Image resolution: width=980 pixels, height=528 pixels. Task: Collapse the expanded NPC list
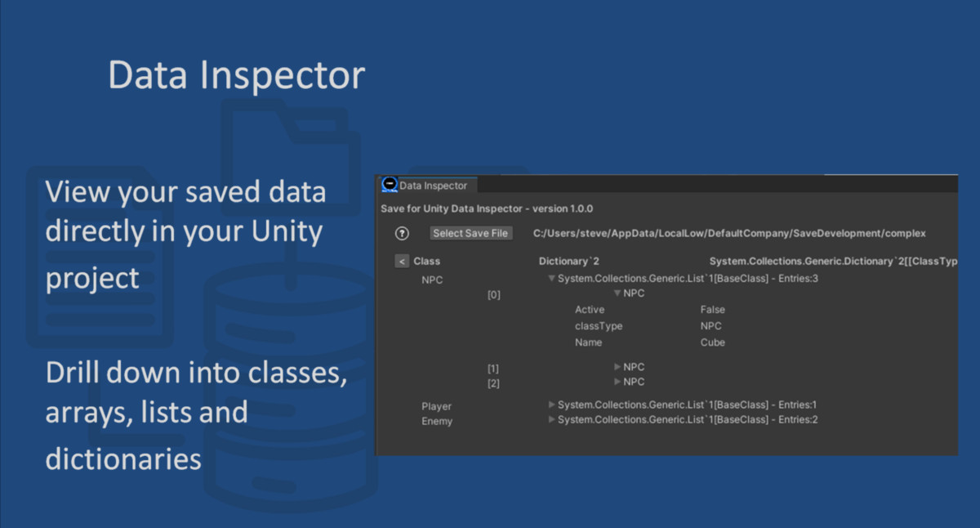coord(552,278)
